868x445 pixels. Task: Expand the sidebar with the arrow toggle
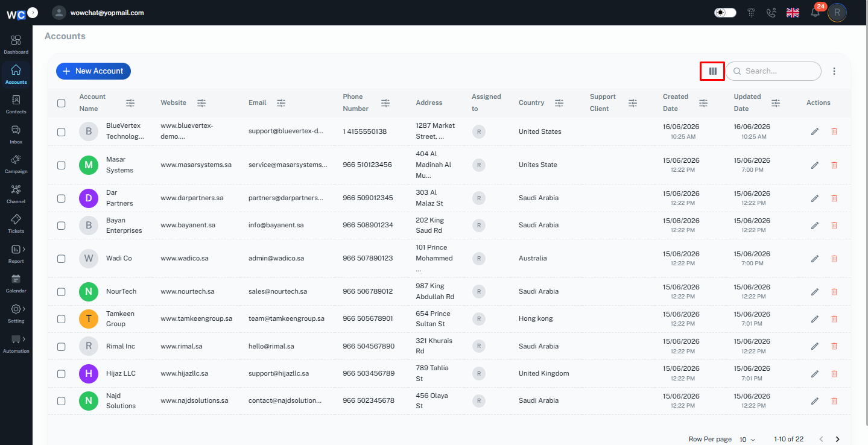(33, 12)
